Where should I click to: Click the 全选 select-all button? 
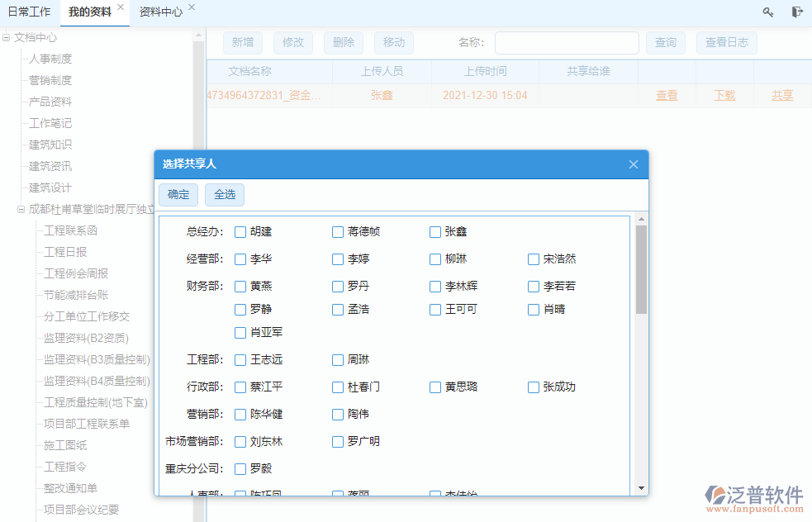click(223, 194)
